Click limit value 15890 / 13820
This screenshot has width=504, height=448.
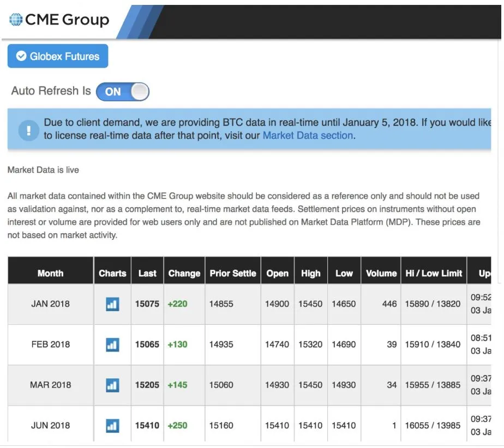pos(433,304)
